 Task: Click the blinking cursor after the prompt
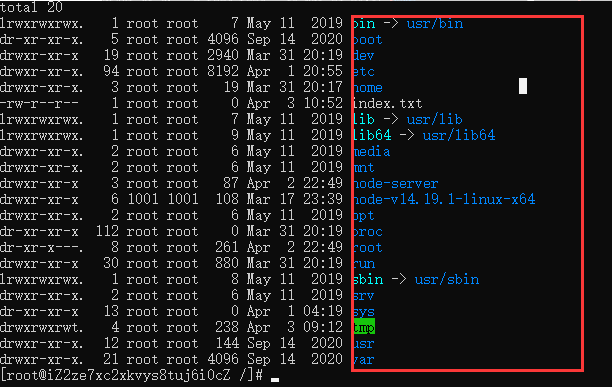click(275, 380)
